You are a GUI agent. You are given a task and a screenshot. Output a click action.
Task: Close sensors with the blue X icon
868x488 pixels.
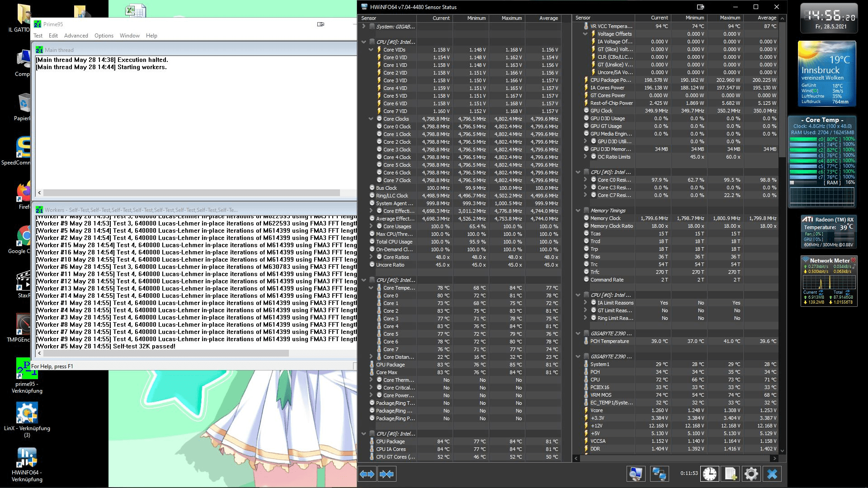click(x=772, y=474)
